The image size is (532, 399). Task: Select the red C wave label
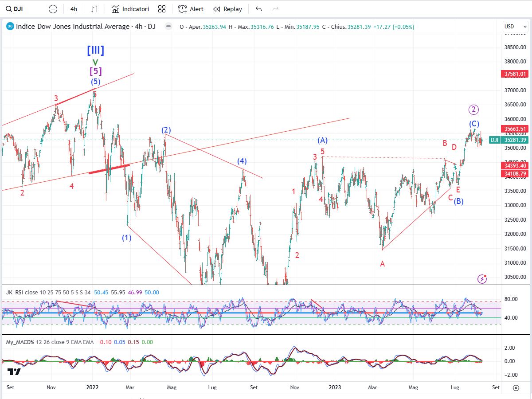coord(450,198)
